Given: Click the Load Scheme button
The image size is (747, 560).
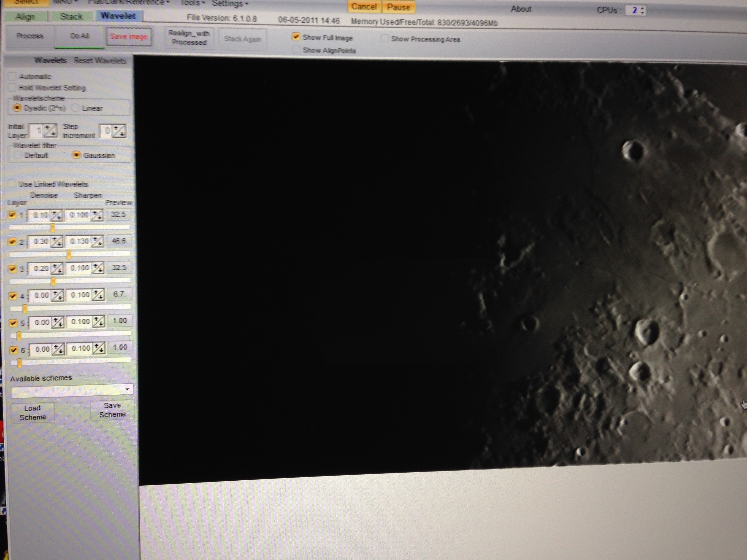Looking at the screenshot, I should (32, 412).
